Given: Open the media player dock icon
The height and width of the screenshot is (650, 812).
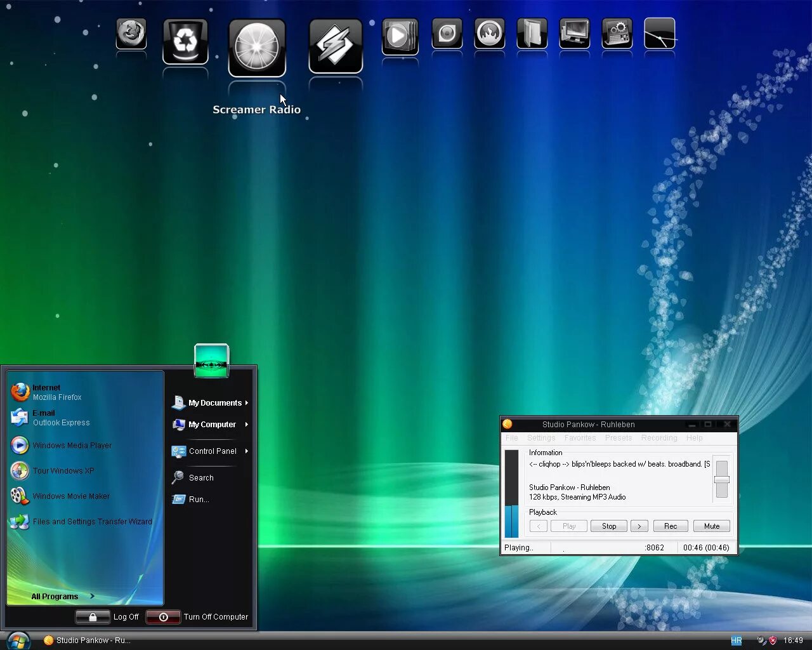Looking at the screenshot, I should [400, 36].
